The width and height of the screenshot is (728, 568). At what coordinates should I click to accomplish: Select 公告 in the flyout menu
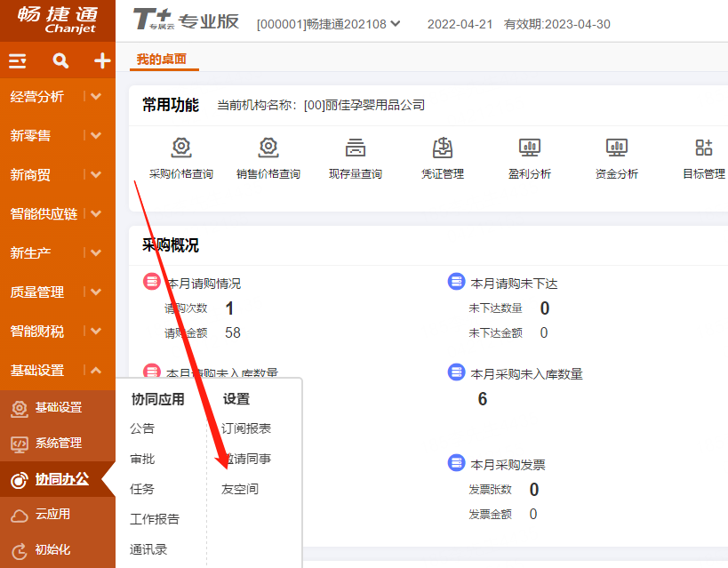[142, 428]
